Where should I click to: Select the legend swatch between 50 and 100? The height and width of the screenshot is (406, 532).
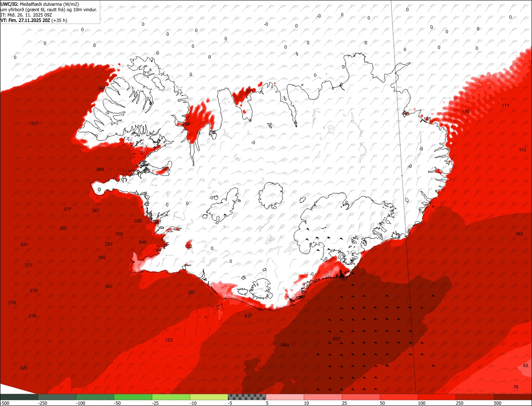pyautogui.click(x=399, y=397)
